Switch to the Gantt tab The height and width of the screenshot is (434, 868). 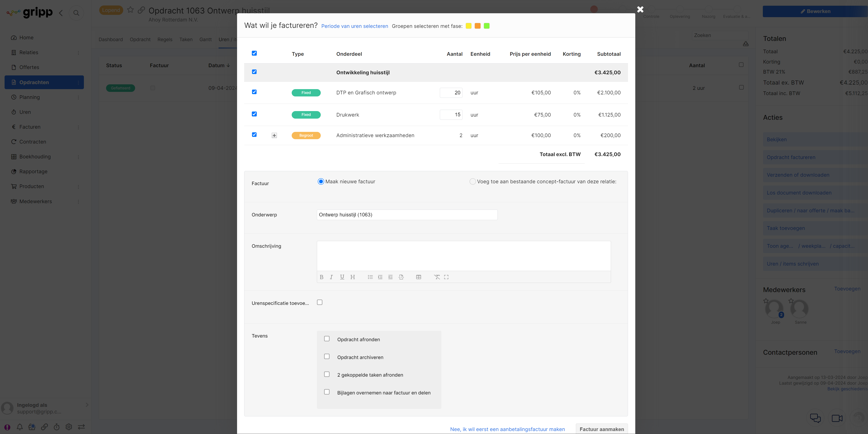click(206, 40)
